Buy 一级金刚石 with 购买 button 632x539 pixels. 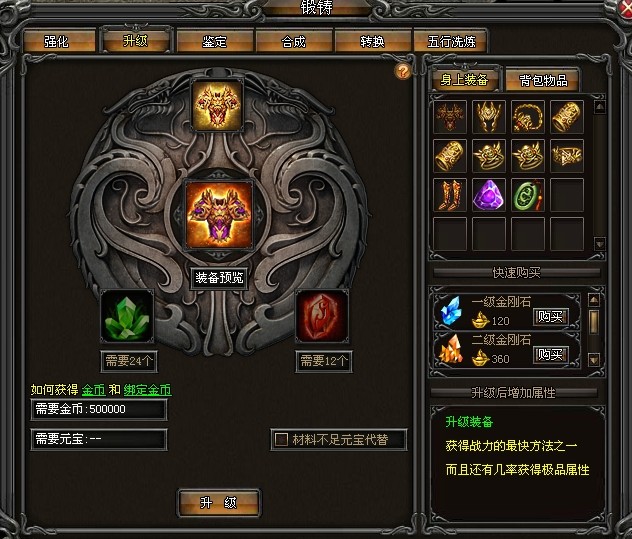tap(551, 317)
